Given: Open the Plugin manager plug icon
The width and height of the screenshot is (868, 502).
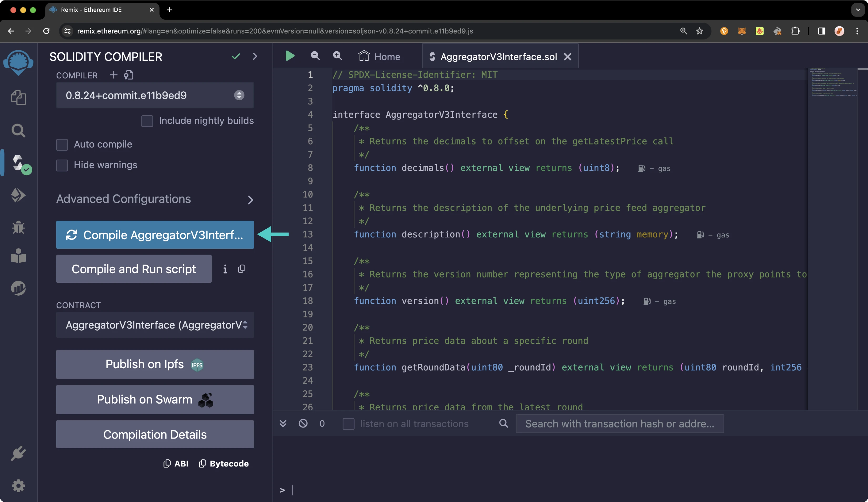Looking at the screenshot, I should pos(18,453).
